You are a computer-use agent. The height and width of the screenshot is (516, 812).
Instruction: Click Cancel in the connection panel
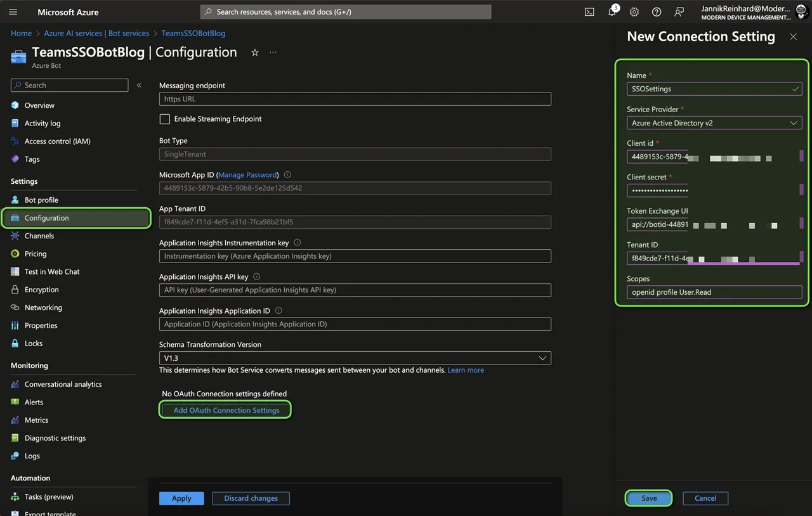click(x=705, y=498)
